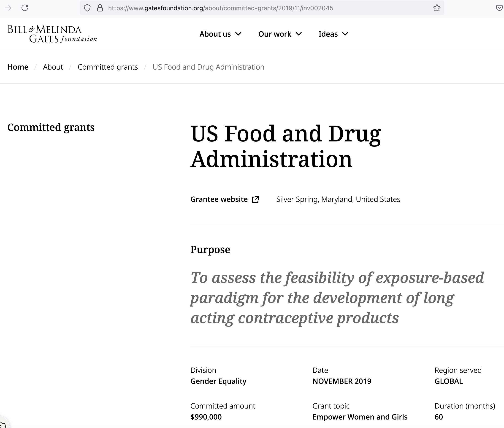Bookmark page with star icon
The width and height of the screenshot is (504, 428).
437,8
